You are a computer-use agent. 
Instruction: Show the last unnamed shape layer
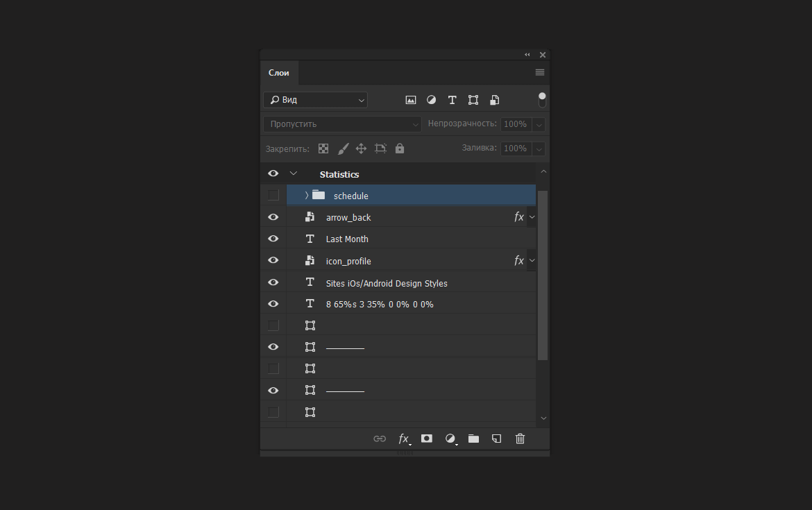(x=273, y=412)
